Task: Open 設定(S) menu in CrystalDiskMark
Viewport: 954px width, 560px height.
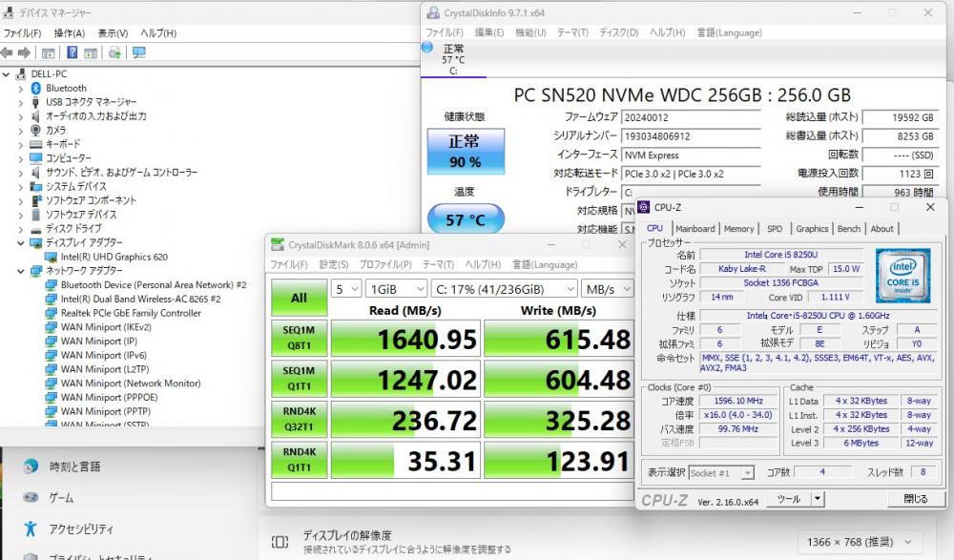Action: 334,265
